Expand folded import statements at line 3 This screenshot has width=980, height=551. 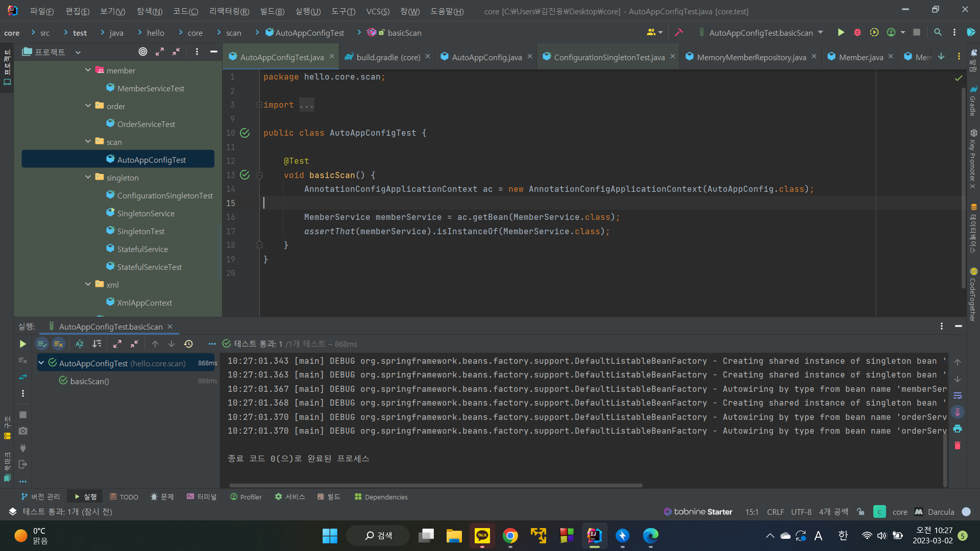[259, 105]
